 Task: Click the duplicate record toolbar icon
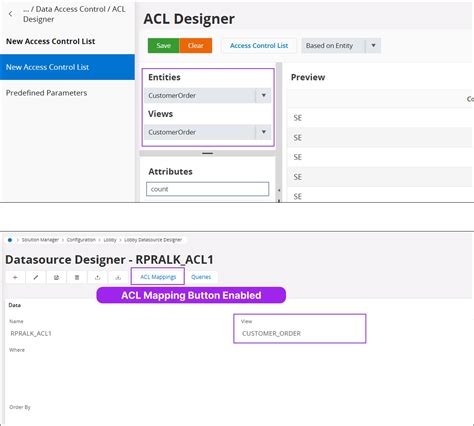[x=57, y=277]
